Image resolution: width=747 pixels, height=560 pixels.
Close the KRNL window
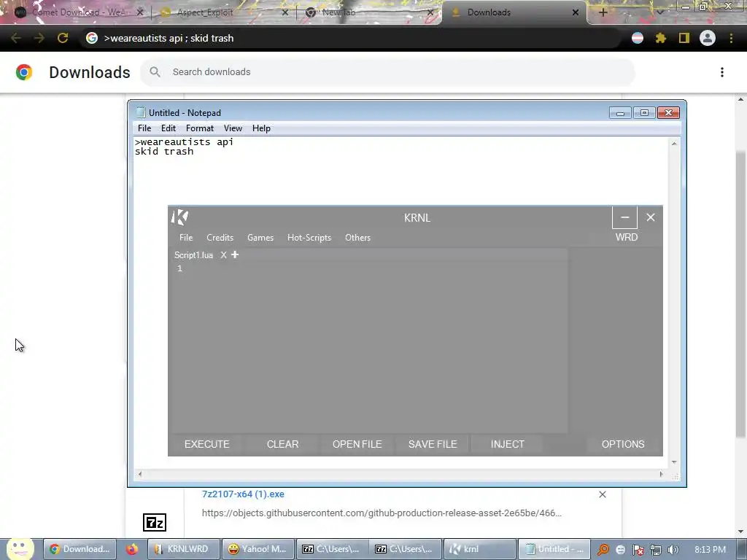point(650,217)
